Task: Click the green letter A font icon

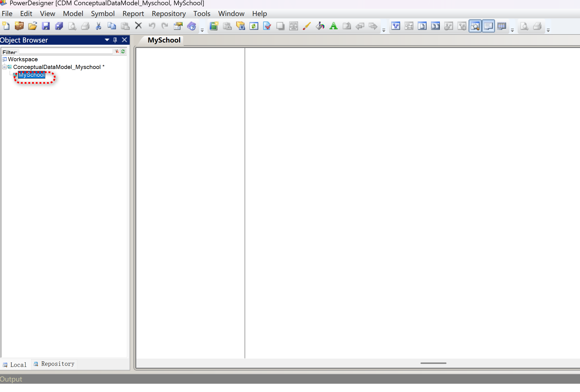Action: pos(333,26)
